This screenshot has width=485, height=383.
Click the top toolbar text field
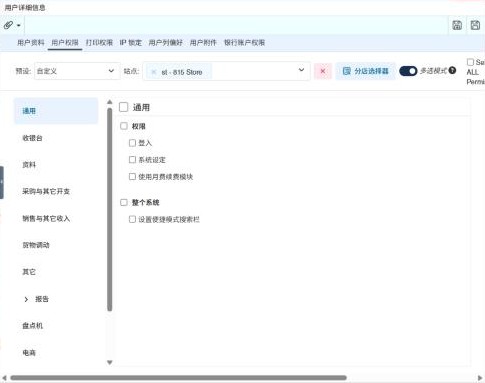pyautogui.click(x=236, y=25)
